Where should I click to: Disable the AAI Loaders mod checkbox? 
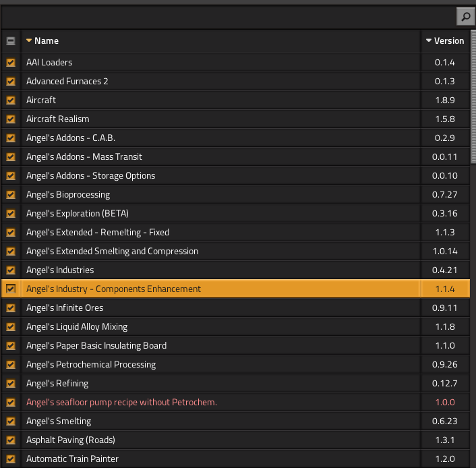tap(11, 62)
